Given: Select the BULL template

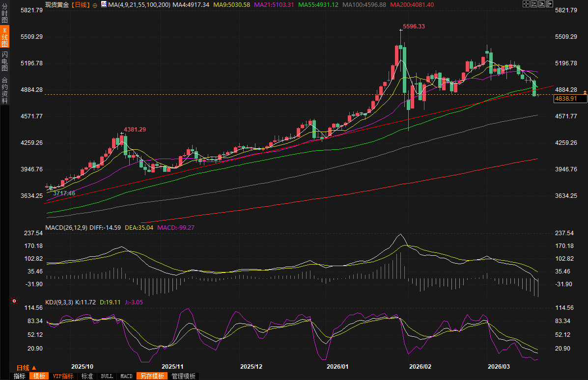Looking at the screenshot, I should [x=107, y=376].
